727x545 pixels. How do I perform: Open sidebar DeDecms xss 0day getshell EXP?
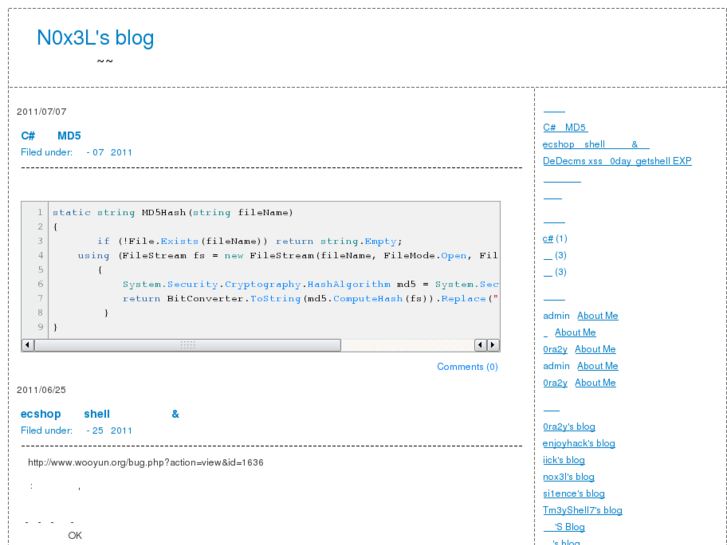pos(617,161)
